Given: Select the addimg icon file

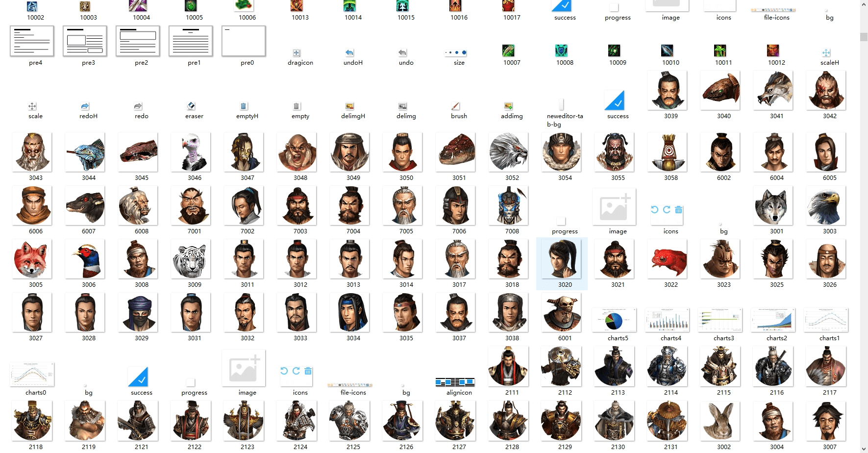Looking at the screenshot, I should coord(508,106).
